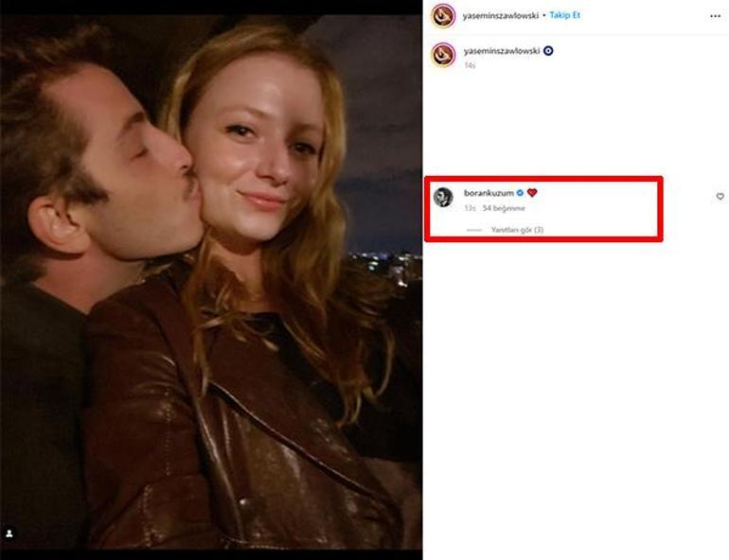Click the red heart emoji in the comment
Viewport: 729px width, 560px height.
[532, 193]
